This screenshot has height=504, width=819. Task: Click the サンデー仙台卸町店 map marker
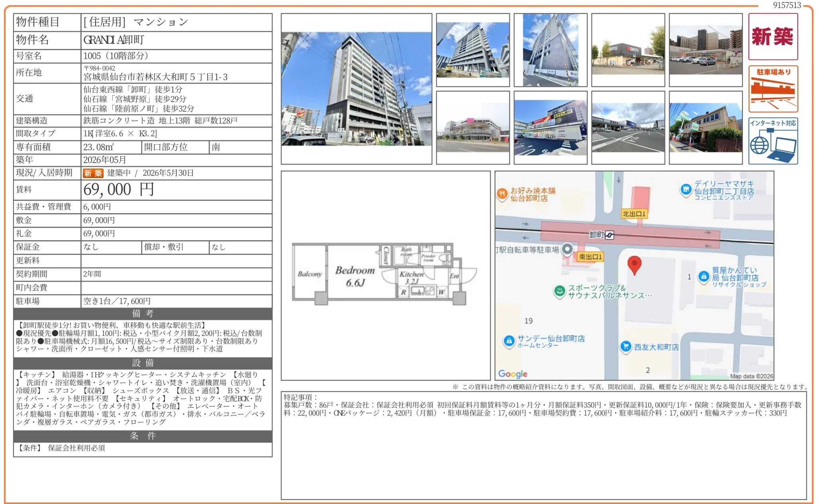(509, 341)
